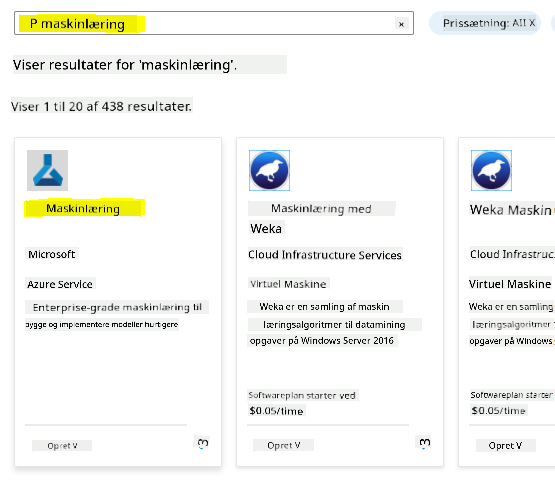Screen dimensions: 555x480
Task: Click the Microsoft publisher label
Action: coord(52,254)
